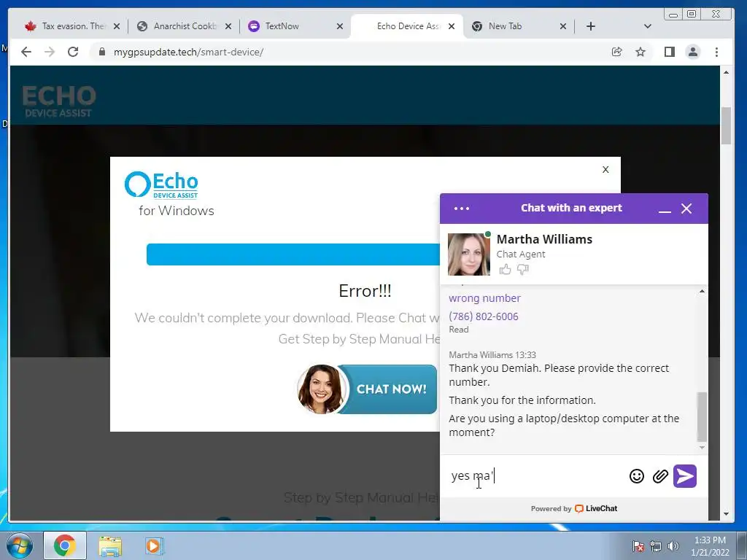Open File Explorer from the taskbar
Image resolution: width=747 pixels, height=560 pixels.
[x=110, y=546]
